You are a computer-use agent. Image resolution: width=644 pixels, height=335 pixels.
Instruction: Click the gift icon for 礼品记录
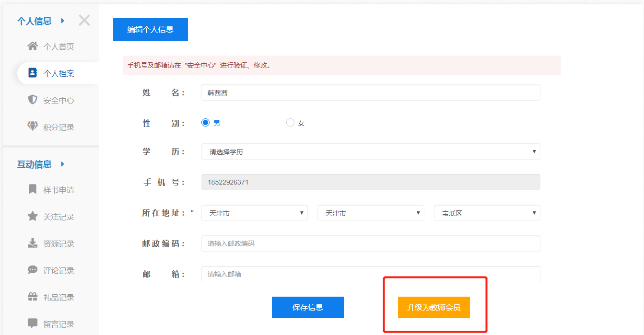(x=32, y=297)
